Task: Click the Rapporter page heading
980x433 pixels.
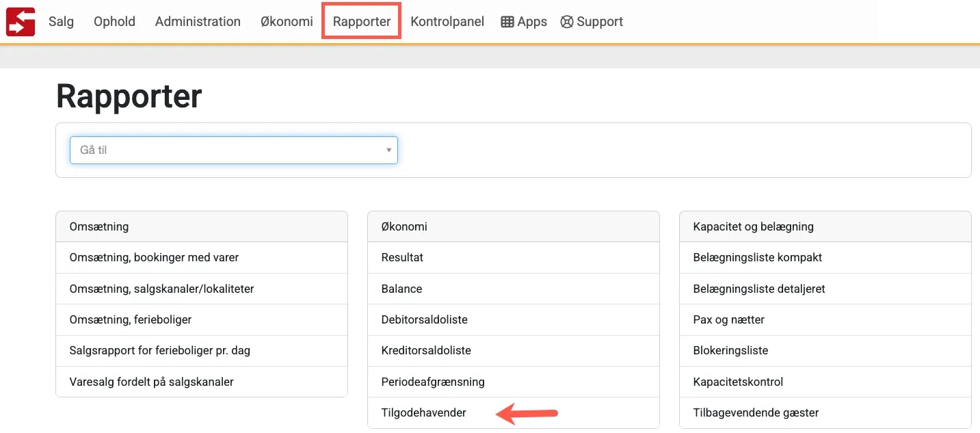Action: point(129,96)
